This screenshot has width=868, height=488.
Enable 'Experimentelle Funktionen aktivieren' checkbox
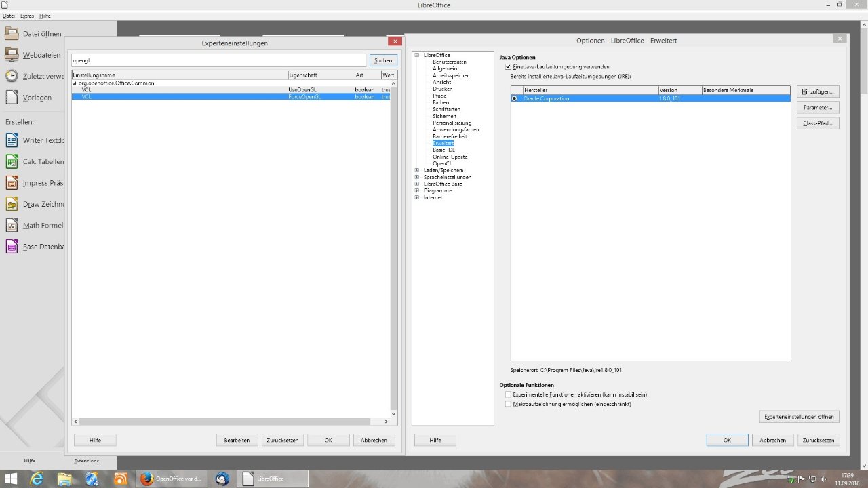508,394
